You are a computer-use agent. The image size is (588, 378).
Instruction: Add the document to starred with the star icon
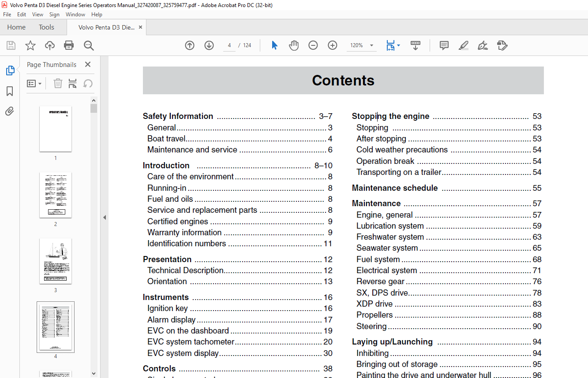[x=30, y=45]
